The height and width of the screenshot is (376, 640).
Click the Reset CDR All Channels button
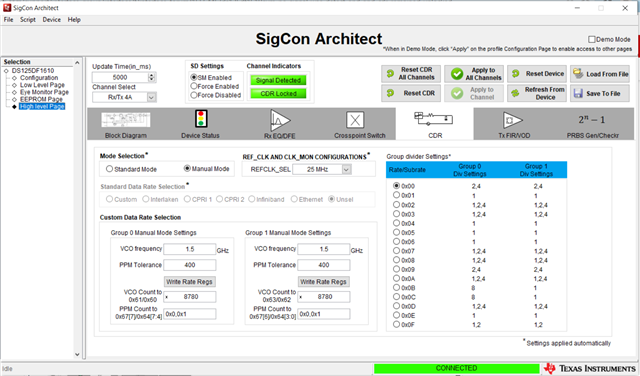[411, 73]
